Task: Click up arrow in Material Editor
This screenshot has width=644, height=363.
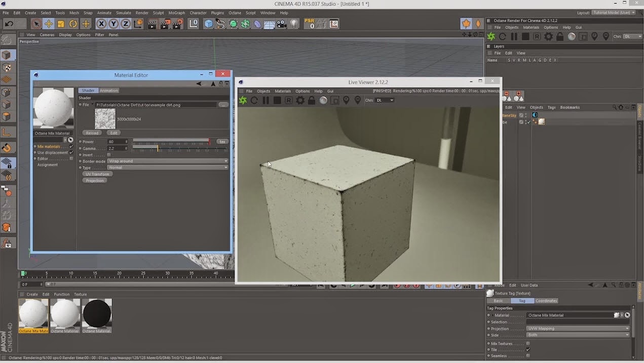Action: (x=213, y=84)
